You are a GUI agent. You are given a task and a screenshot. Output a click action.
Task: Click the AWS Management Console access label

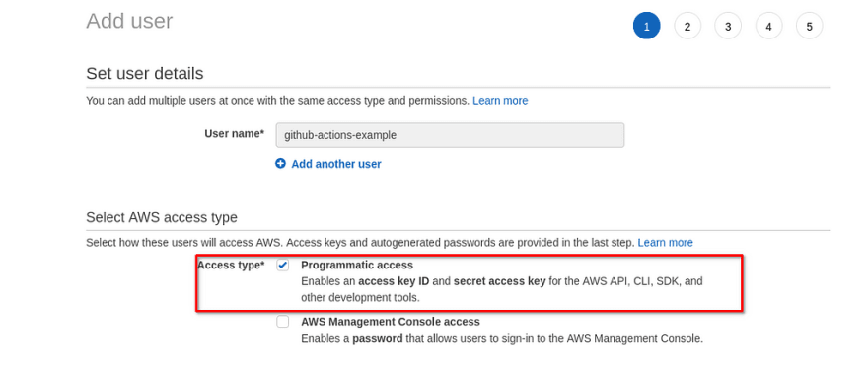tap(391, 322)
